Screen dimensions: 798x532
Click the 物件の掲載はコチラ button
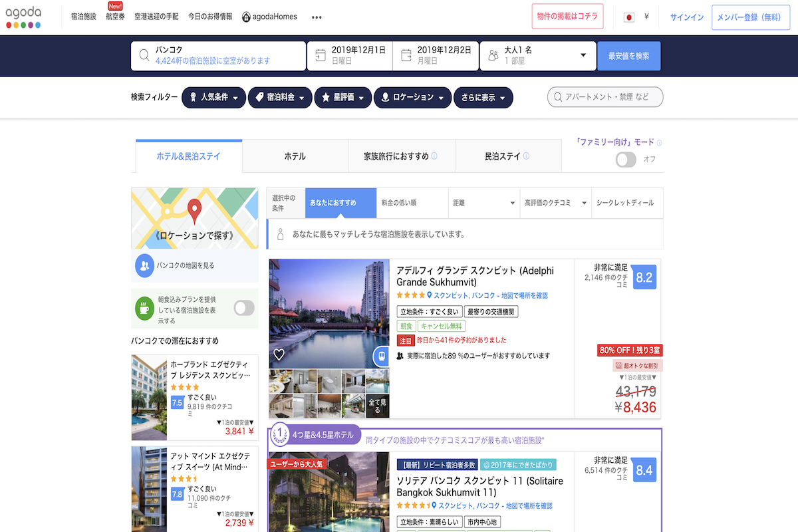coord(567,17)
